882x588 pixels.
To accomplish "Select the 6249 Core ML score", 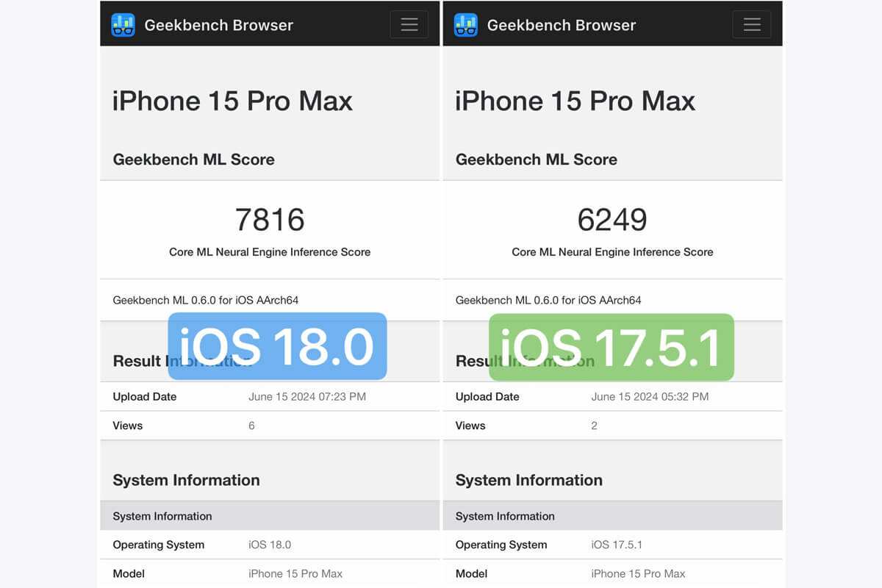I will (612, 219).
